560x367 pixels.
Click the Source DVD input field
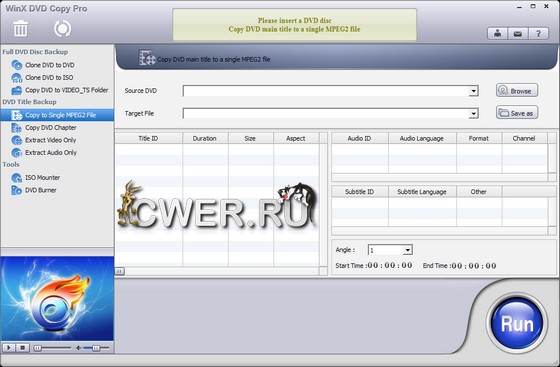(x=326, y=91)
